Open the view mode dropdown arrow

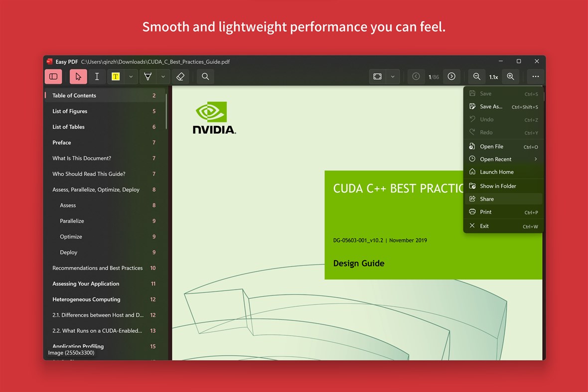(x=393, y=76)
